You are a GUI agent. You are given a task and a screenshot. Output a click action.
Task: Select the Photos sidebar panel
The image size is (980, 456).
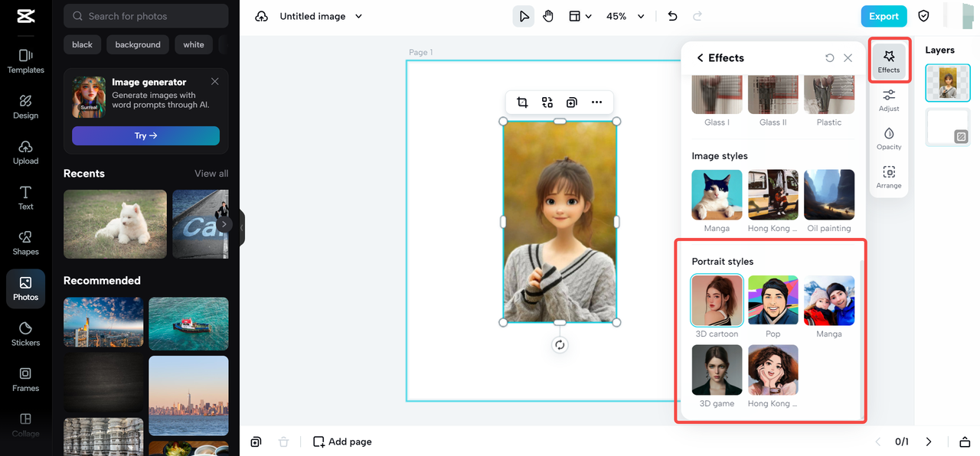25,288
